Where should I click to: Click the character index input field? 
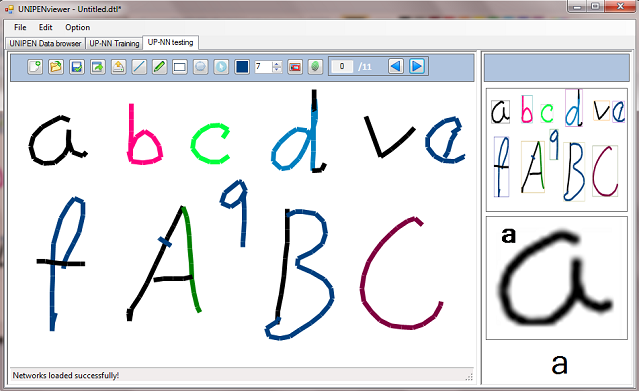pos(342,66)
